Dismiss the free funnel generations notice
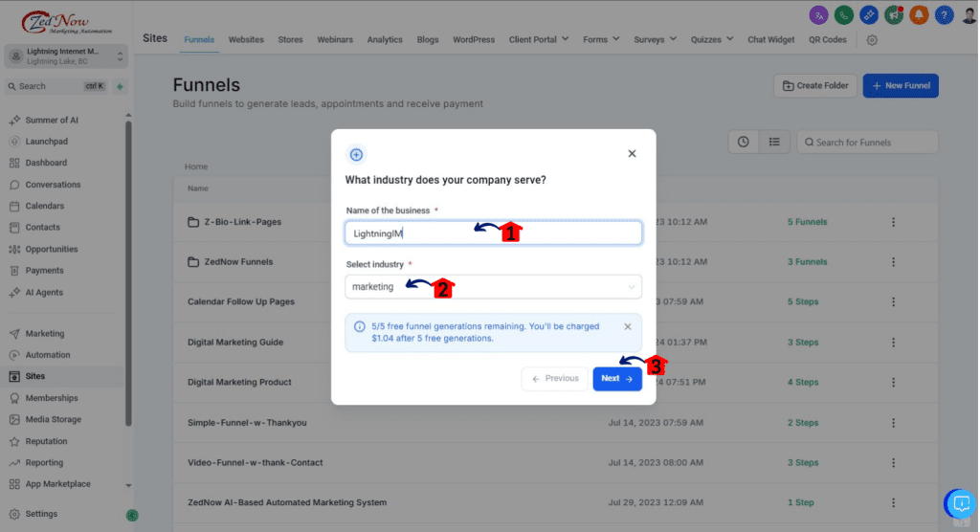The height and width of the screenshot is (532, 980). click(628, 327)
